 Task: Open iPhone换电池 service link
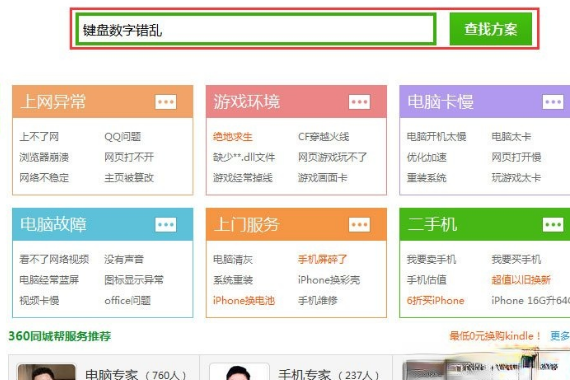[x=244, y=301]
